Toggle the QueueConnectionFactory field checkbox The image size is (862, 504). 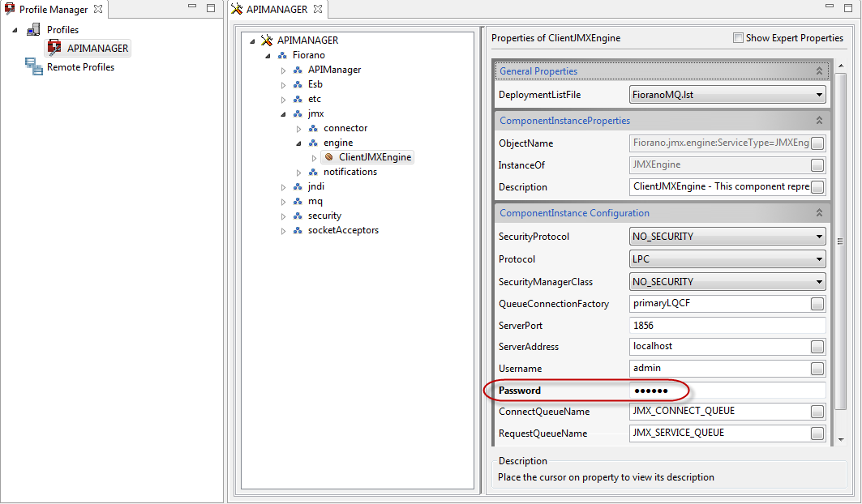pyautogui.click(x=817, y=303)
